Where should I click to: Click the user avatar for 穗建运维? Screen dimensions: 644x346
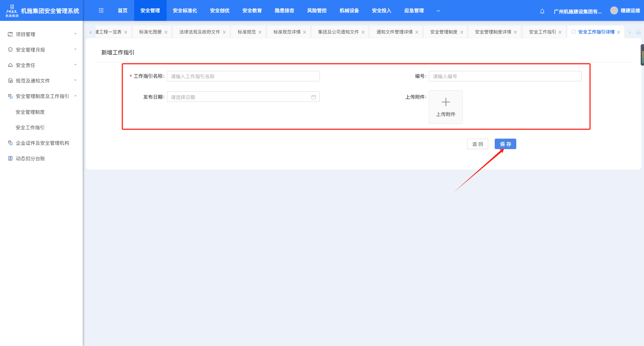coord(614,11)
